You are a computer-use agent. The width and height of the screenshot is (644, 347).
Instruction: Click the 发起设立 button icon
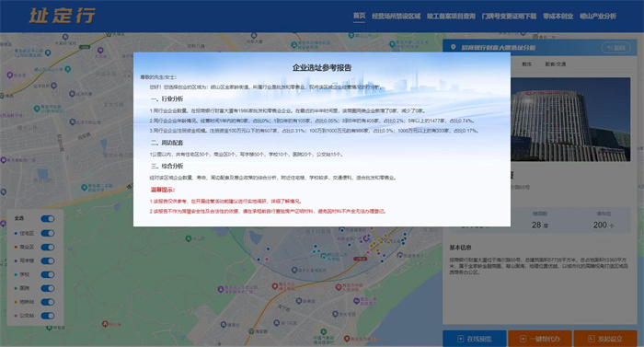pos(591,339)
